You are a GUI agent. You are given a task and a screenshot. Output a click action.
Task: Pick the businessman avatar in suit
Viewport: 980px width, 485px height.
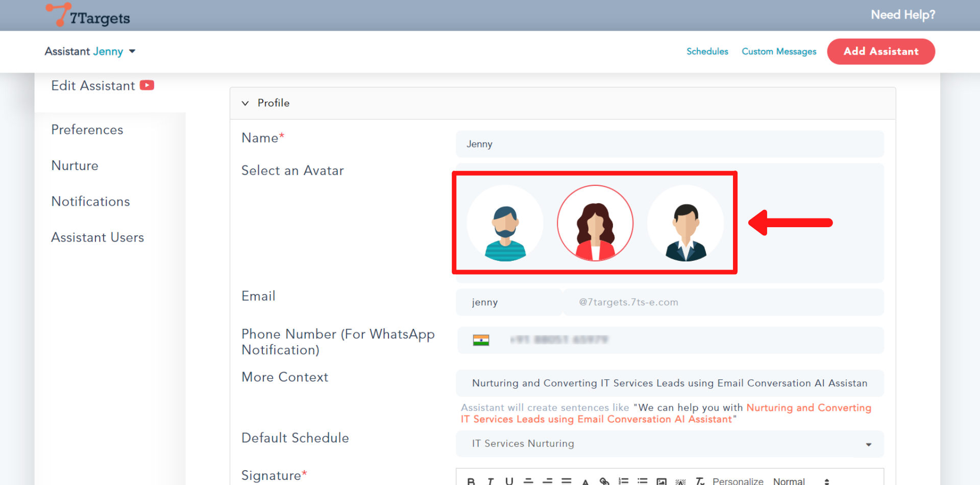tap(685, 223)
